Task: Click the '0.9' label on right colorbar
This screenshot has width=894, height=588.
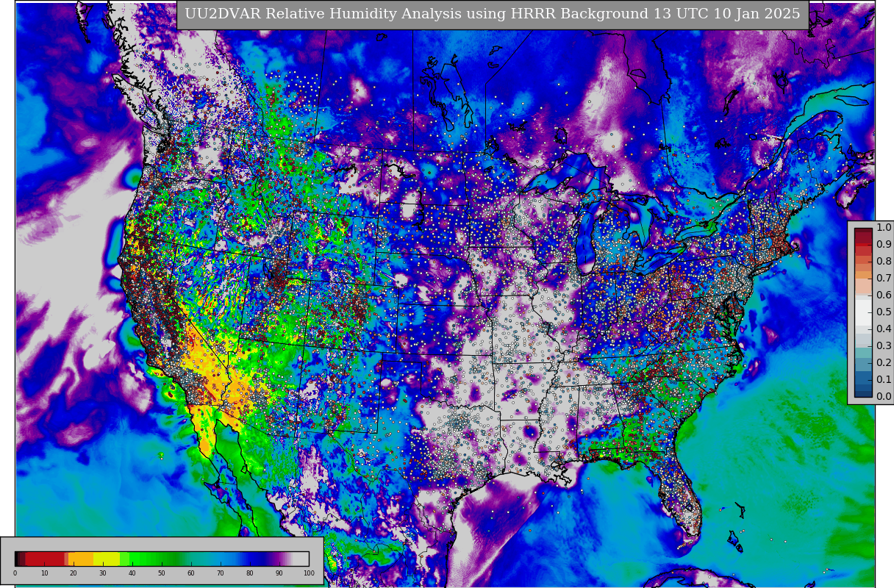Action: pos(884,245)
